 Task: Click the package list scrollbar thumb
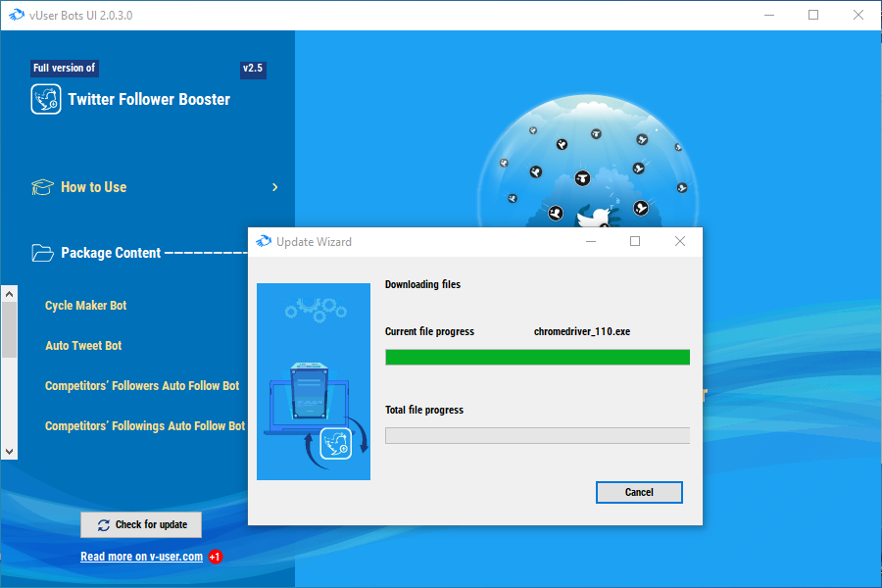[x=9, y=329]
